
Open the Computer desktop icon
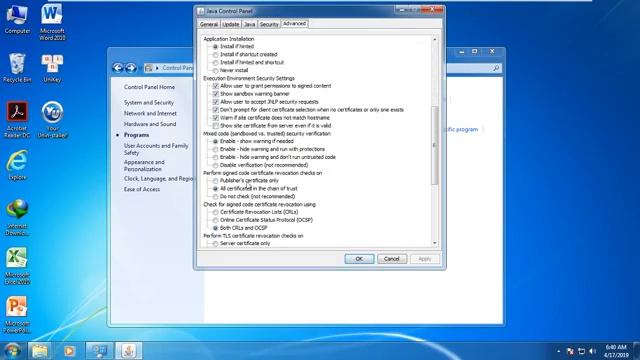click(17, 19)
